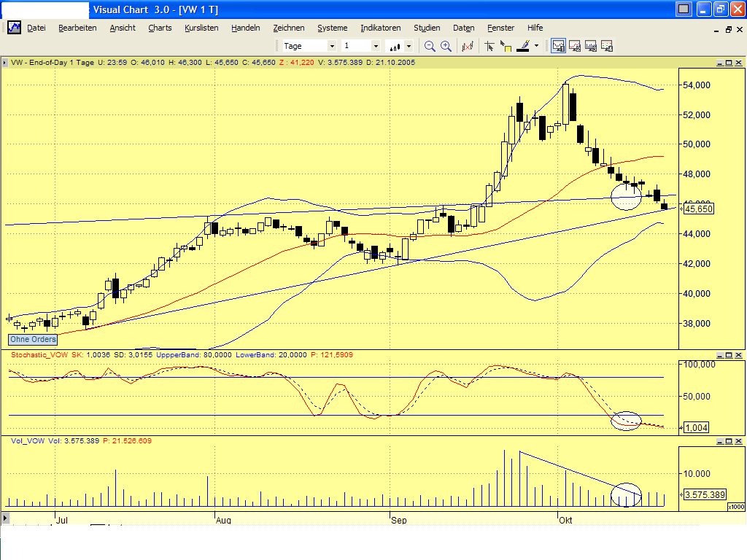Activate the delete drawing objects tool
Image resolution: width=747 pixels, height=560 pixels.
point(468,45)
